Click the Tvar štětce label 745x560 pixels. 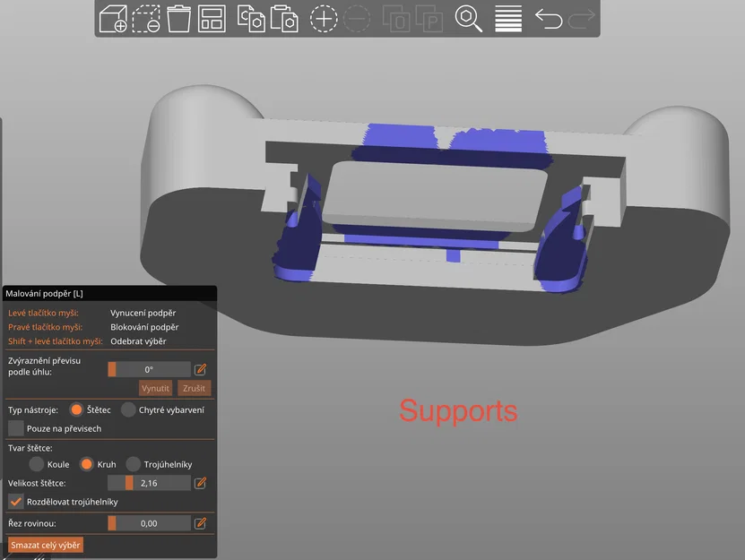[x=30, y=448]
